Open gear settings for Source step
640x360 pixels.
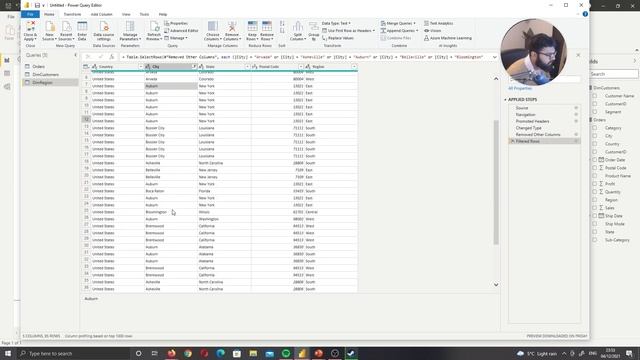(576, 108)
